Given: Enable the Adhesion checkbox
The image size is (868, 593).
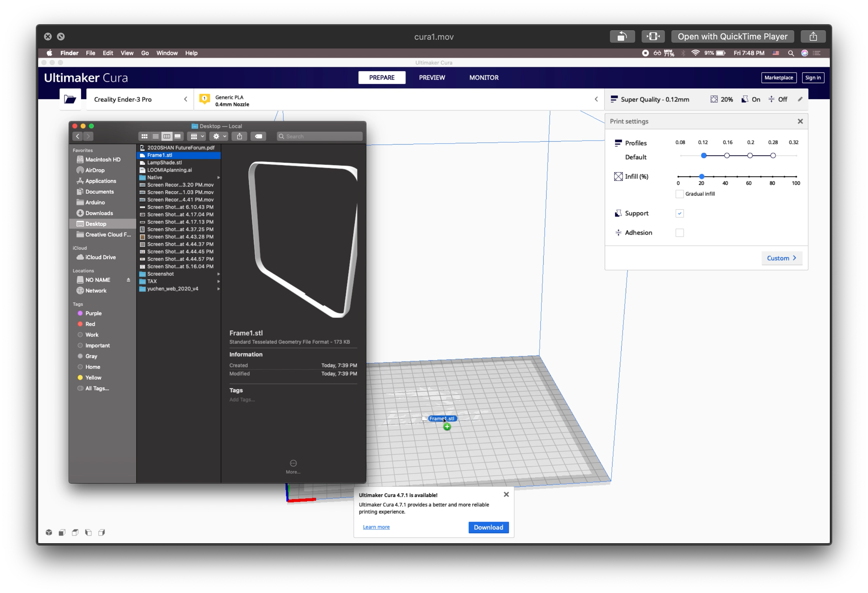Looking at the screenshot, I should click(x=679, y=233).
